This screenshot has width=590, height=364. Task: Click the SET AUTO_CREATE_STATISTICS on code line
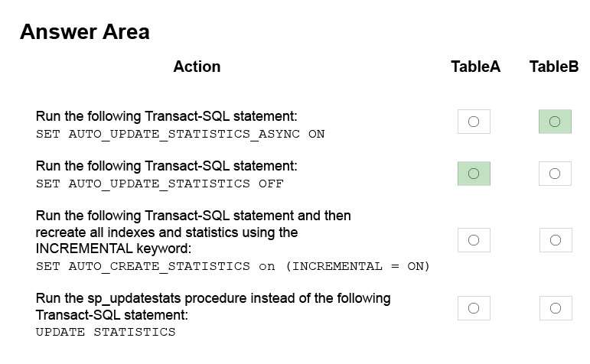(233, 266)
